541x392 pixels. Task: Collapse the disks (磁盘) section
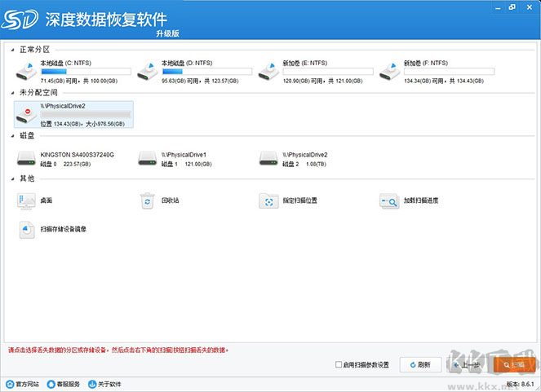pyautogui.click(x=12, y=136)
